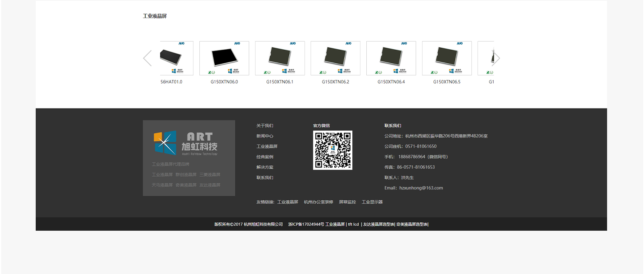644x274 pixels.
Task: Open 友达液晶屏选型表 link
Action: pyautogui.click(x=379, y=224)
